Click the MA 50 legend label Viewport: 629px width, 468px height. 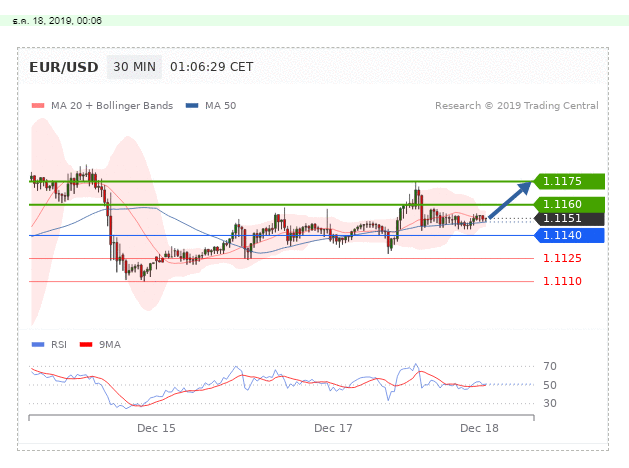click(x=221, y=106)
